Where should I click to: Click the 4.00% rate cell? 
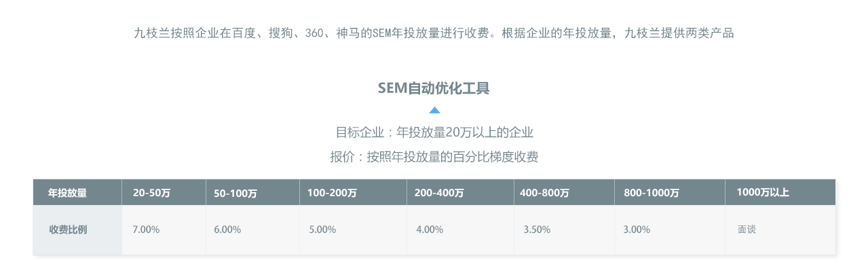click(x=461, y=230)
